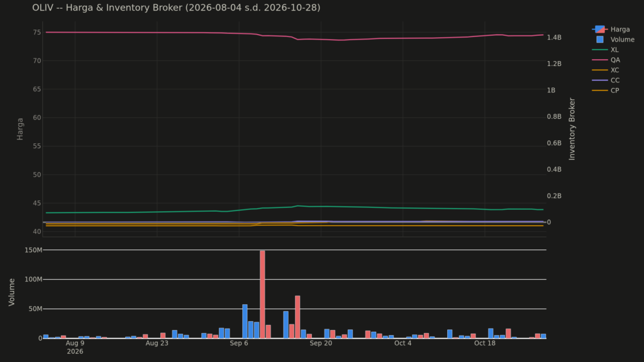This screenshot has height=362, width=644.
Task: Click the 0.2B tick on Inventory axis
Action: coord(554,196)
